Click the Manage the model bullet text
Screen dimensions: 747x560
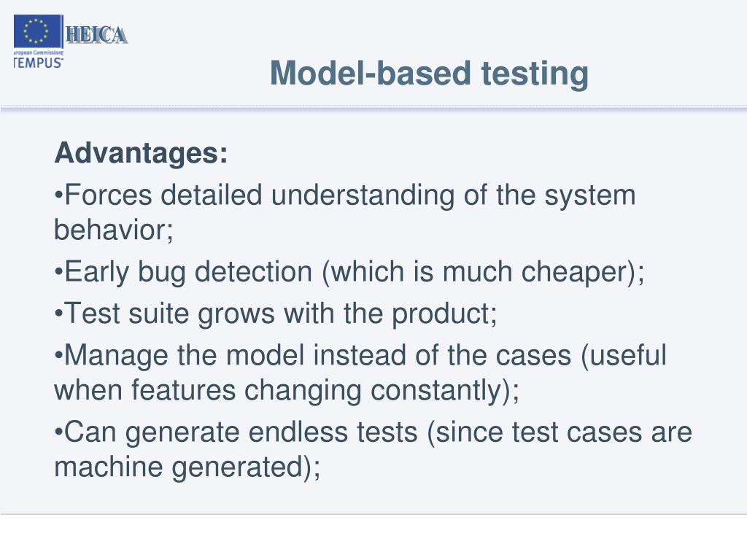tap(360, 373)
